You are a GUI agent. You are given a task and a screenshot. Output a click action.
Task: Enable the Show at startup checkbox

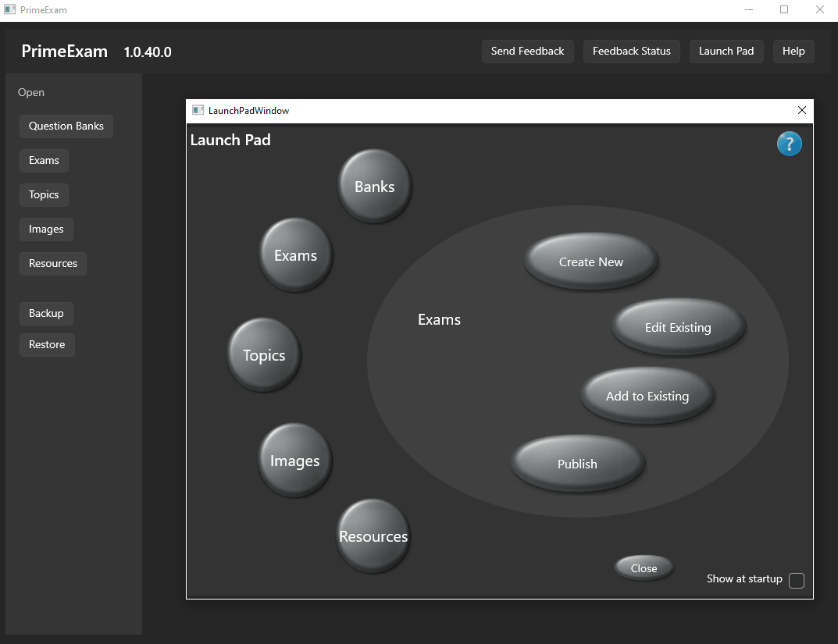pyautogui.click(x=797, y=581)
